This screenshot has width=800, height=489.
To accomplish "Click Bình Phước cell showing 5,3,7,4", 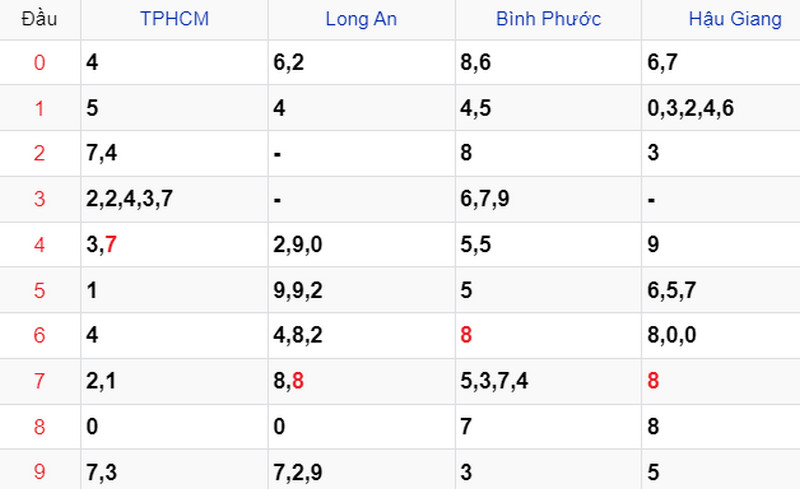I will pos(548,381).
